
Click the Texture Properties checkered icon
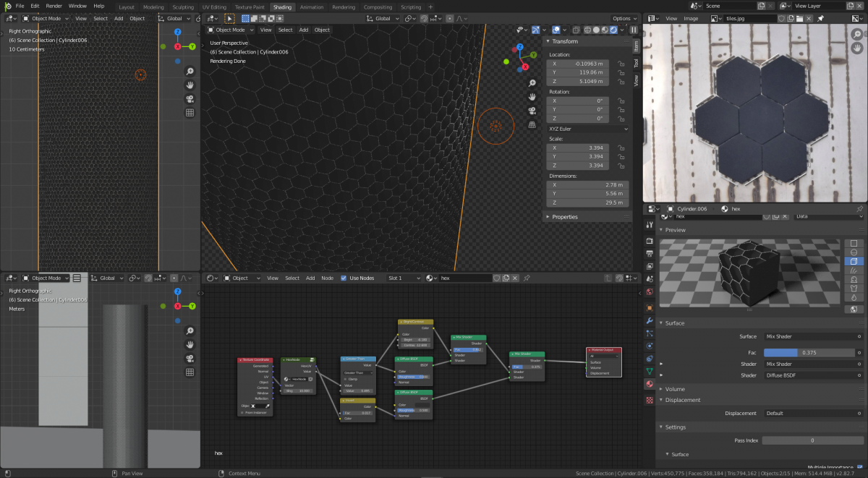650,399
